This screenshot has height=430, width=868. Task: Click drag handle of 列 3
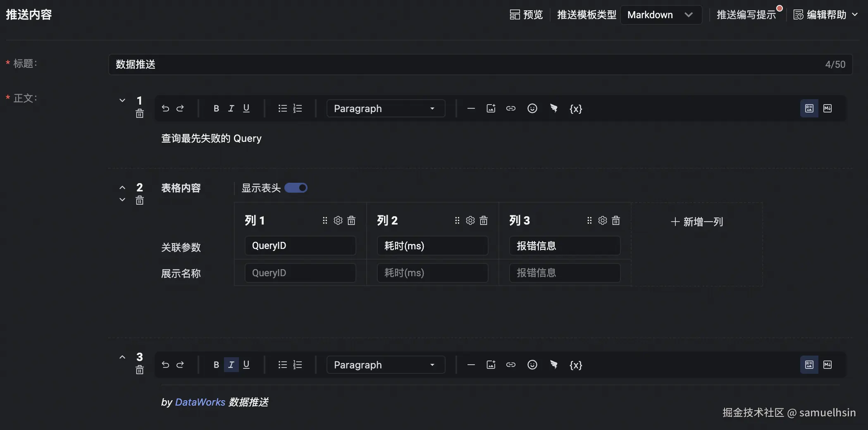(589, 220)
